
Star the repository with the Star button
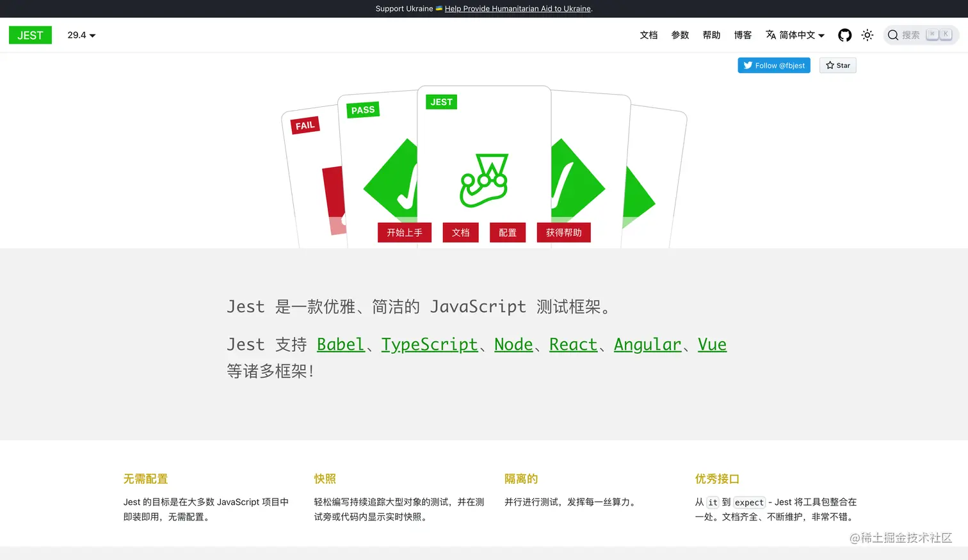(x=837, y=65)
